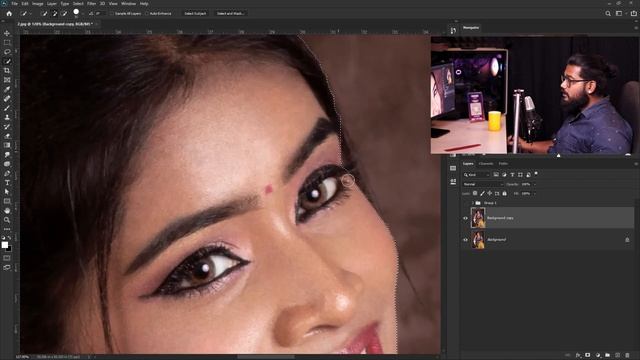Toggle smart object layer filter
The image size is (640, 360).
pyautogui.click(x=529, y=175)
